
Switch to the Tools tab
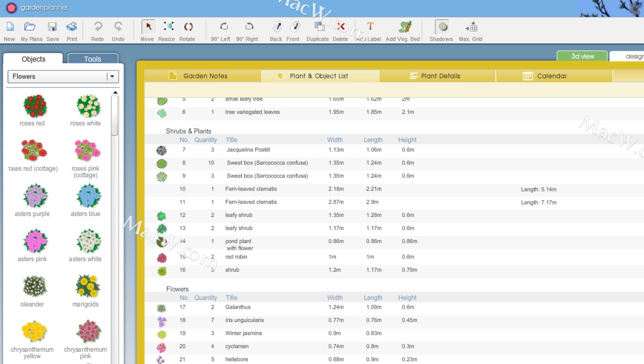[x=93, y=59]
